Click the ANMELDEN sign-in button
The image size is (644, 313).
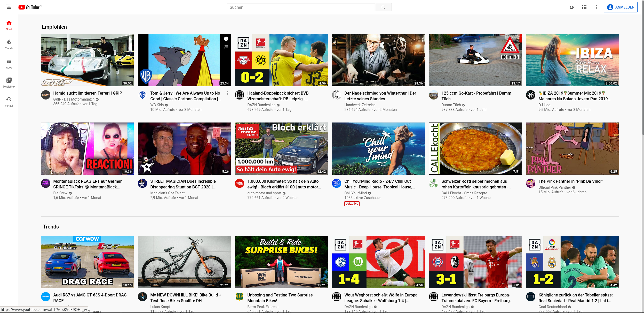click(x=621, y=7)
